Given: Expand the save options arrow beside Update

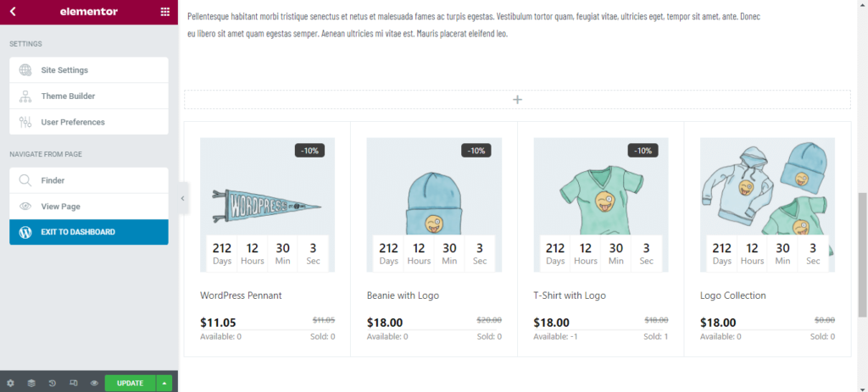Looking at the screenshot, I should [164, 383].
